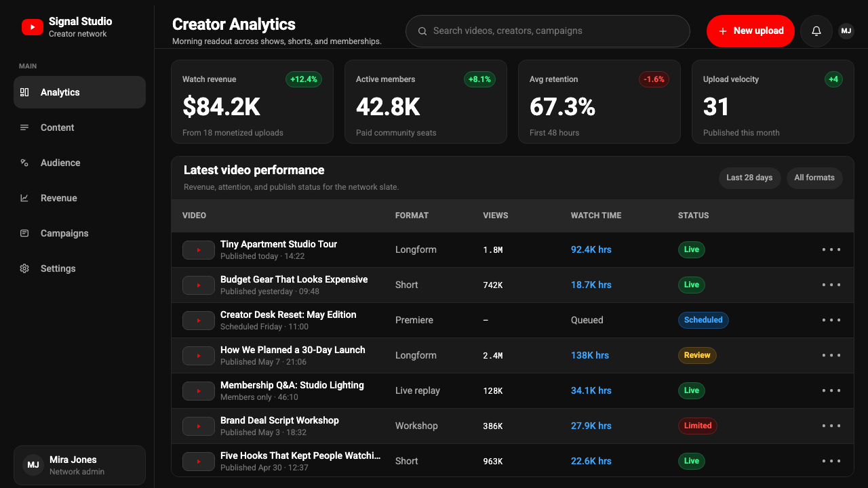Click the Avg retention 67.3% card
Image resolution: width=868 pixels, height=488 pixels.
pyautogui.click(x=599, y=102)
